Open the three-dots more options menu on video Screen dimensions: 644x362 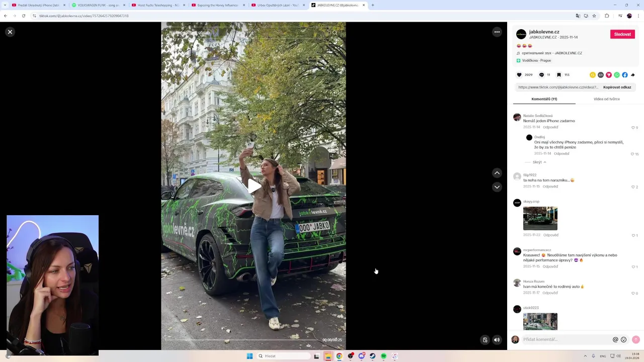[x=497, y=32]
